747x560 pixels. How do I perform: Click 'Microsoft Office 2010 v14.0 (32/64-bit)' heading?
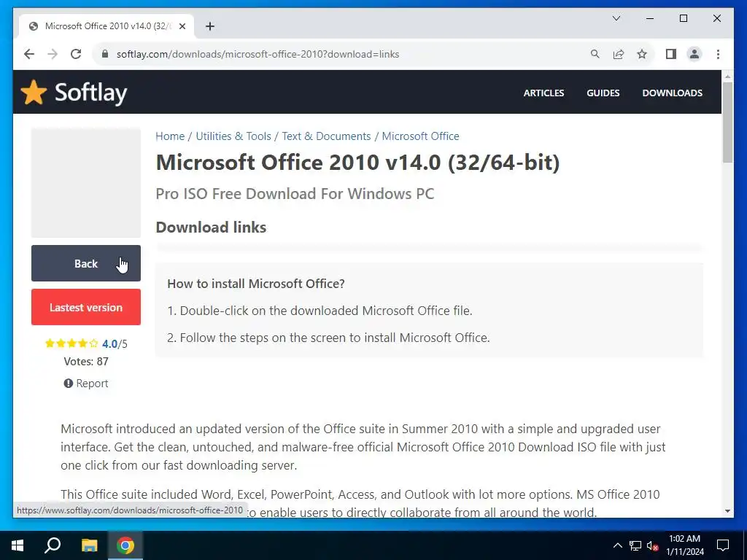(x=357, y=163)
